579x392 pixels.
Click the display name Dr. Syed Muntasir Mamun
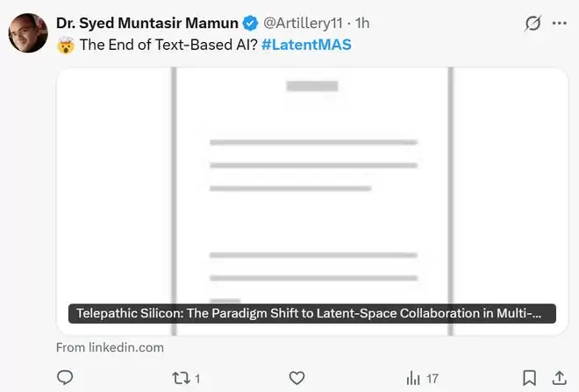coord(147,23)
